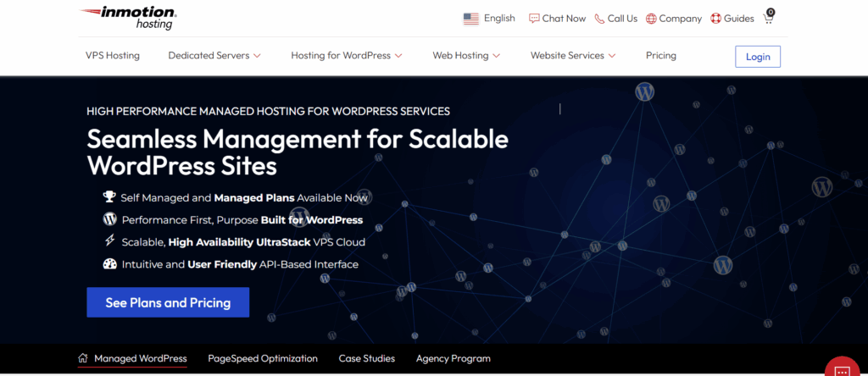Open the Hosting for WordPress menu
Viewport: 868px width, 376px height.
coord(341,55)
